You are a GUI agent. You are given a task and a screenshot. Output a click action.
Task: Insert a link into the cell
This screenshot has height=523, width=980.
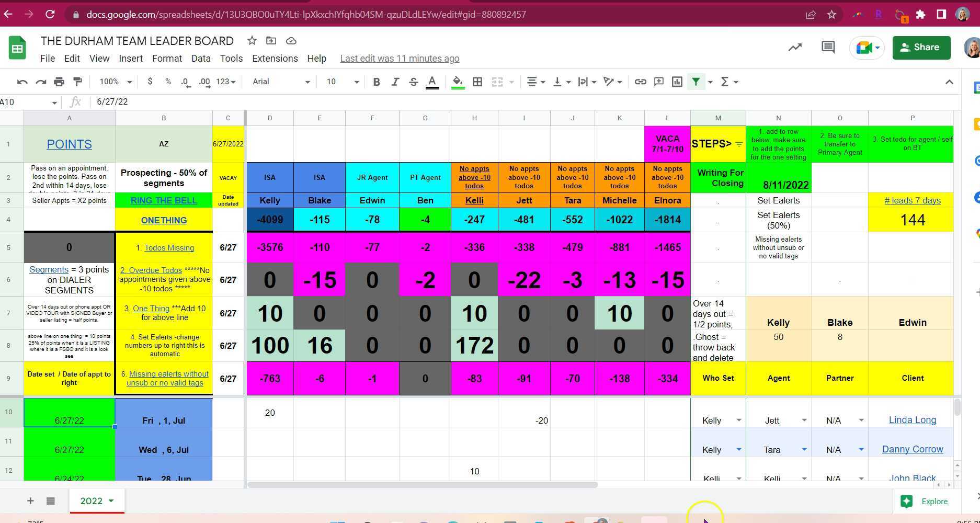point(640,82)
